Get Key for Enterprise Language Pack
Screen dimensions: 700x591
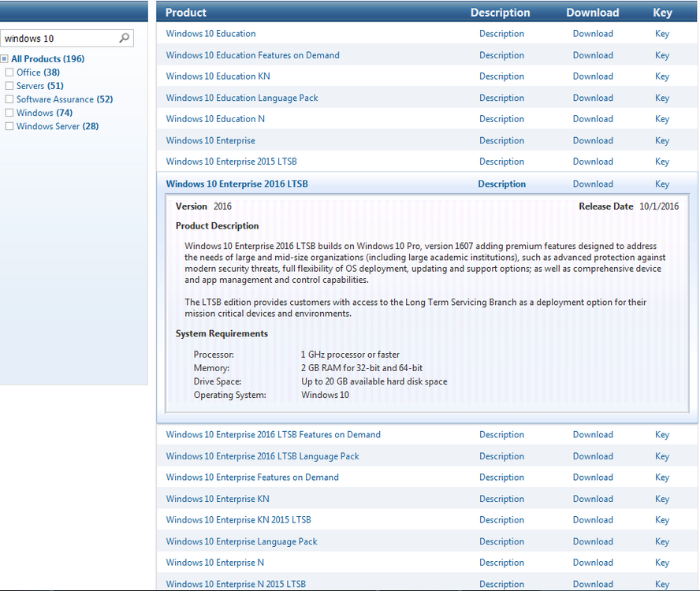(662, 541)
